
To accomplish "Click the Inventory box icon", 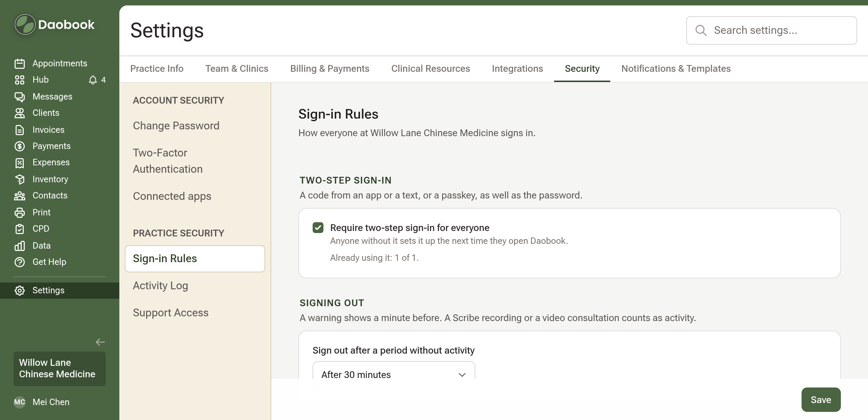I will (20, 179).
